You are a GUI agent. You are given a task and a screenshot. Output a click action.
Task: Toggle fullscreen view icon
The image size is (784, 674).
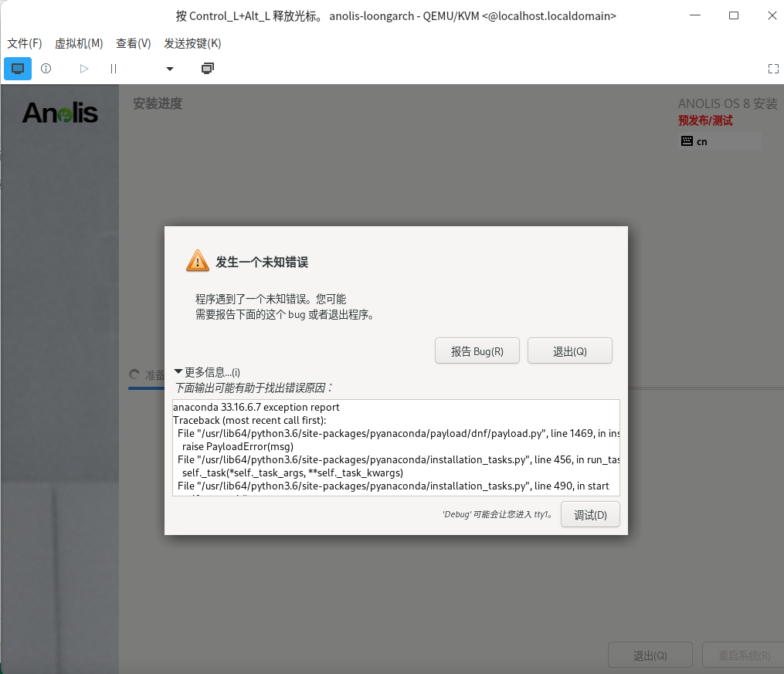coord(773,69)
